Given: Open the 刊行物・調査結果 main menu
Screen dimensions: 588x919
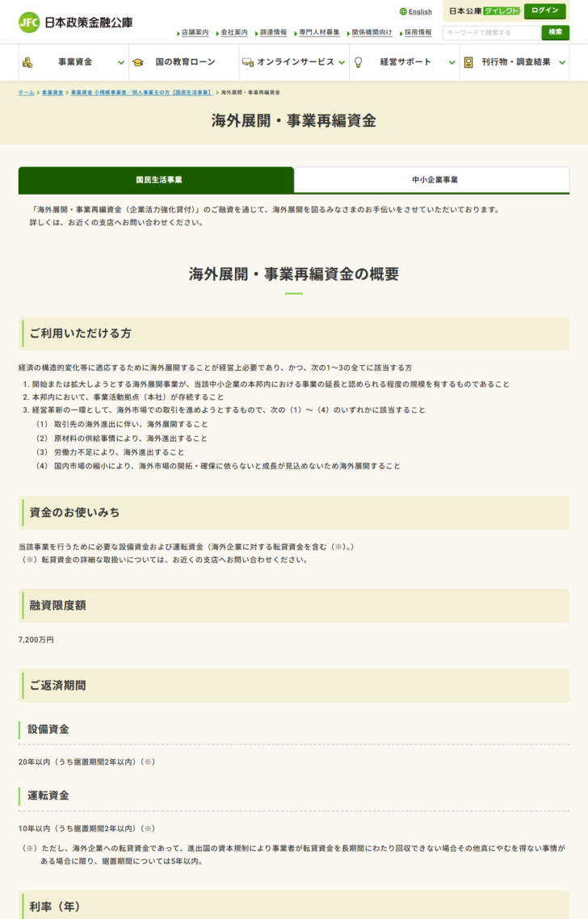Looking at the screenshot, I should pyautogui.click(x=514, y=62).
